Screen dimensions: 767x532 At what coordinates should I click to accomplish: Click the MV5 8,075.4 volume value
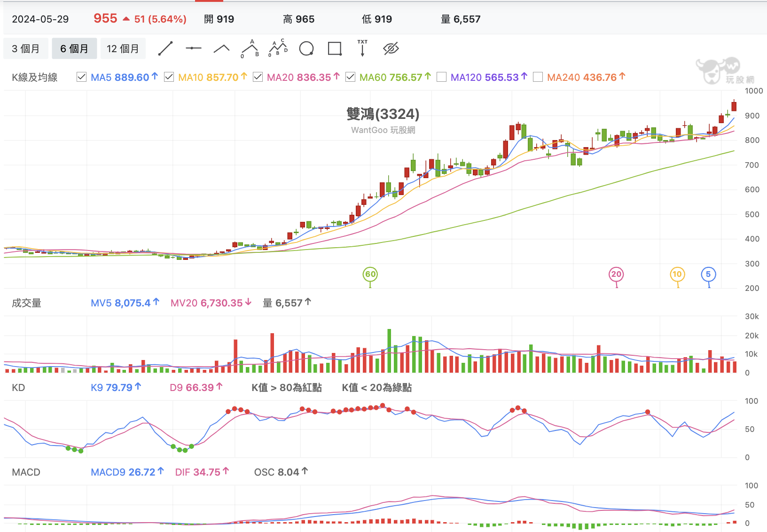point(125,303)
